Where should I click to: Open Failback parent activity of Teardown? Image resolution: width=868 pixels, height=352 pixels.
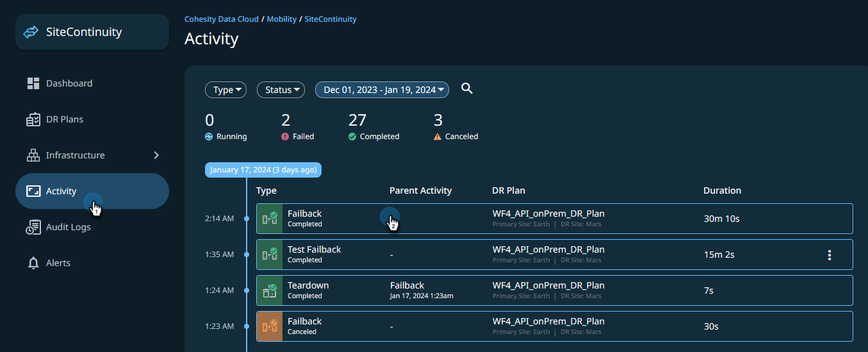407,285
